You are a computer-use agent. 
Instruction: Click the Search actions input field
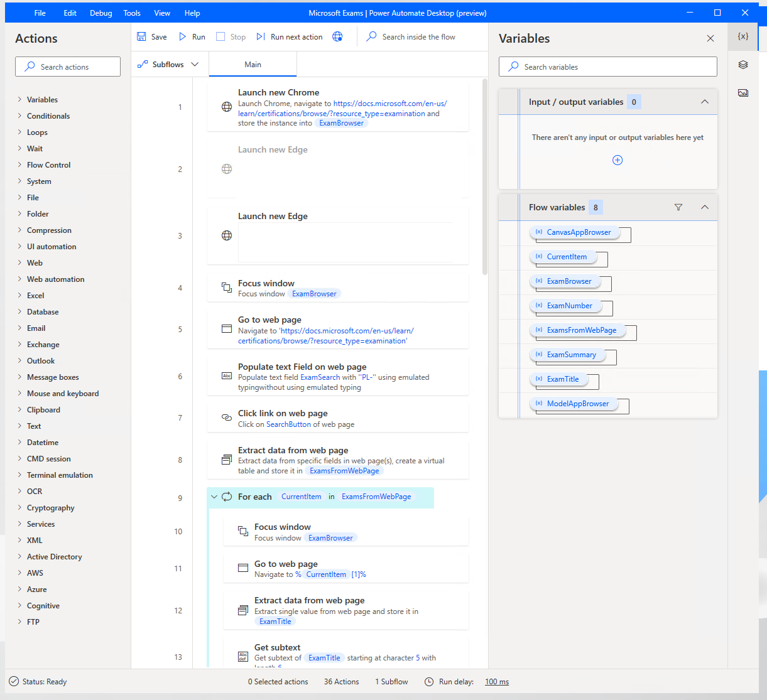68,67
